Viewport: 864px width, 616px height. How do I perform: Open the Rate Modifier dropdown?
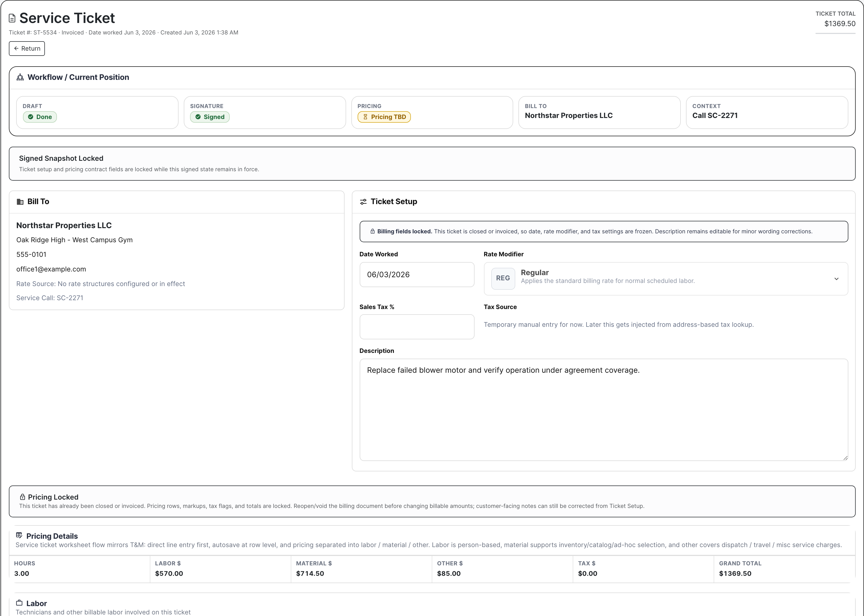666,279
